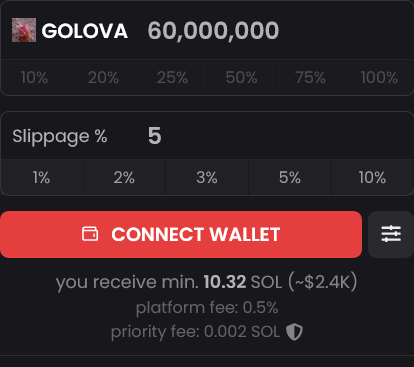Focus the 60,000,000 amount input field
The image size is (414, 367).
pyautogui.click(x=277, y=31)
